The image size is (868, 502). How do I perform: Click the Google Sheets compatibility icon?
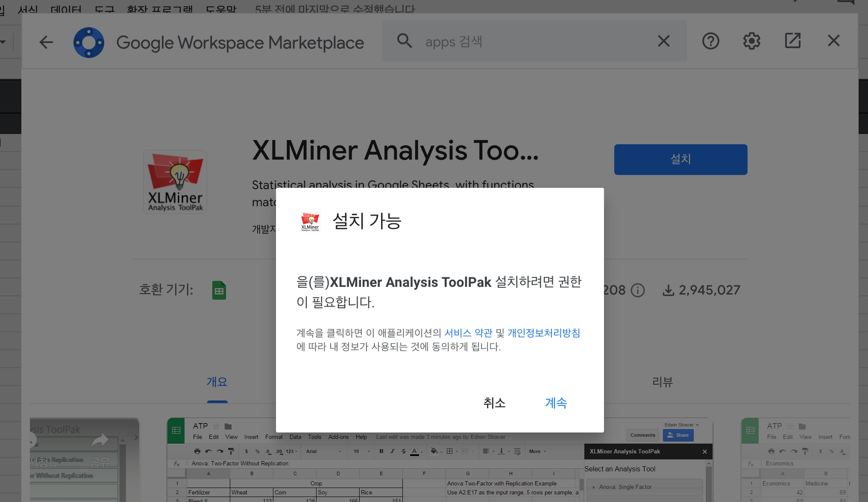pyautogui.click(x=219, y=290)
